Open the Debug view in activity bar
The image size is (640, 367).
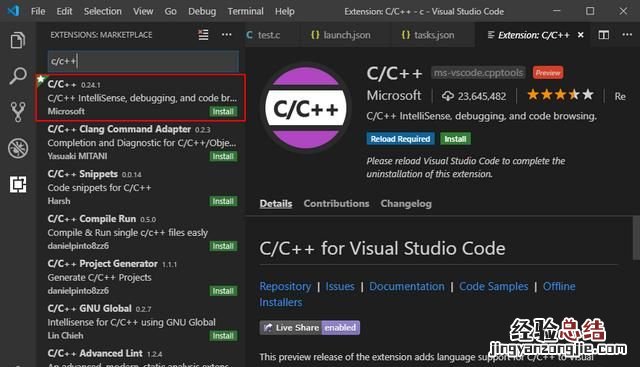tap(18, 148)
